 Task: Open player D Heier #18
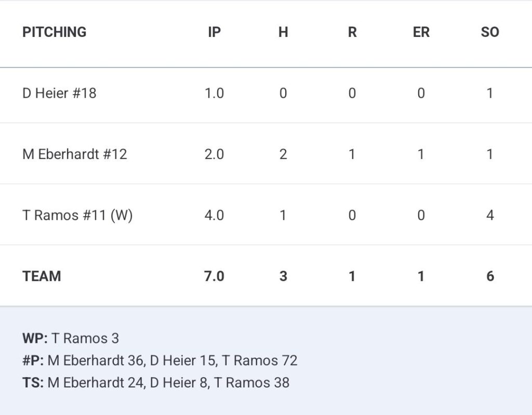[59, 93]
